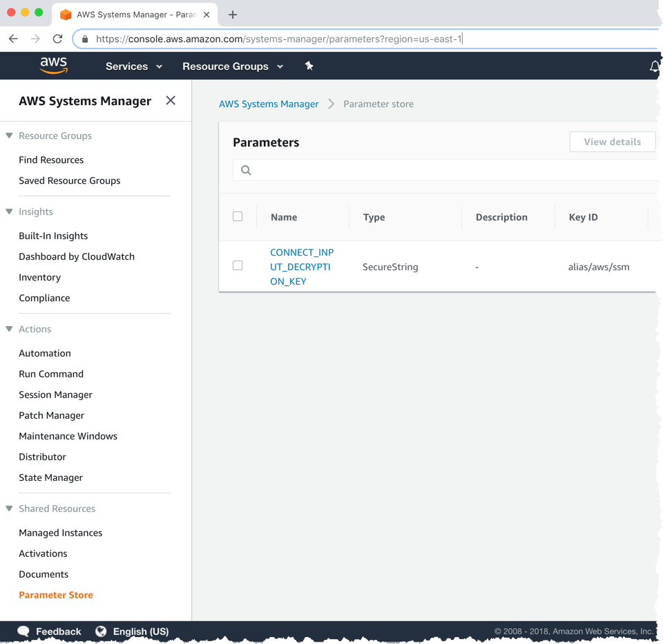Viewport: 663px width, 644px height.
Task: Sort by the Type column header
Action: click(374, 217)
